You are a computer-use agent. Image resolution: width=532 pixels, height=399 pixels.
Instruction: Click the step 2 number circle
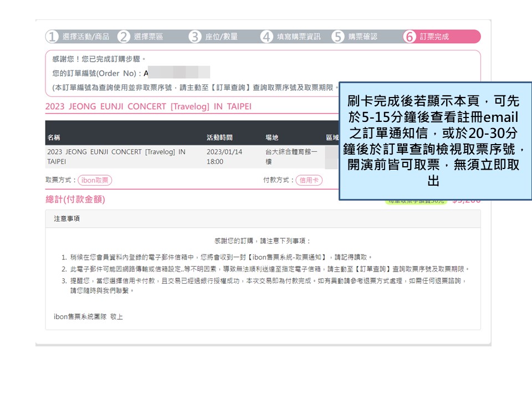pos(124,37)
